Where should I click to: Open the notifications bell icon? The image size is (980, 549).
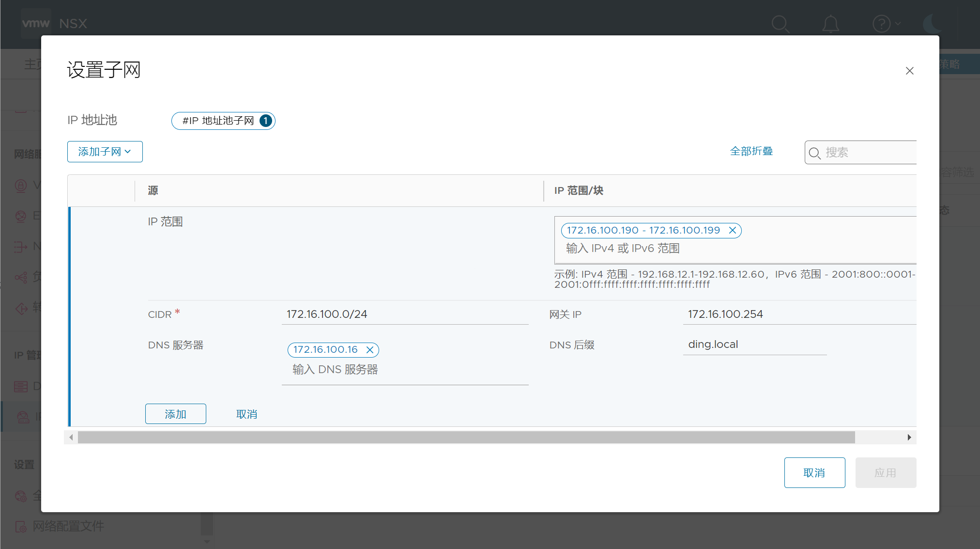[830, 23]
